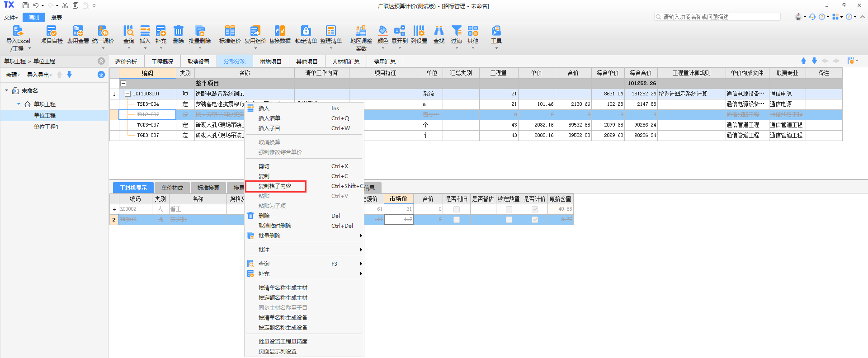The image size is (868, 358).
Task: Click the 整理清单 toolbar icon
Action: [330, 31]
